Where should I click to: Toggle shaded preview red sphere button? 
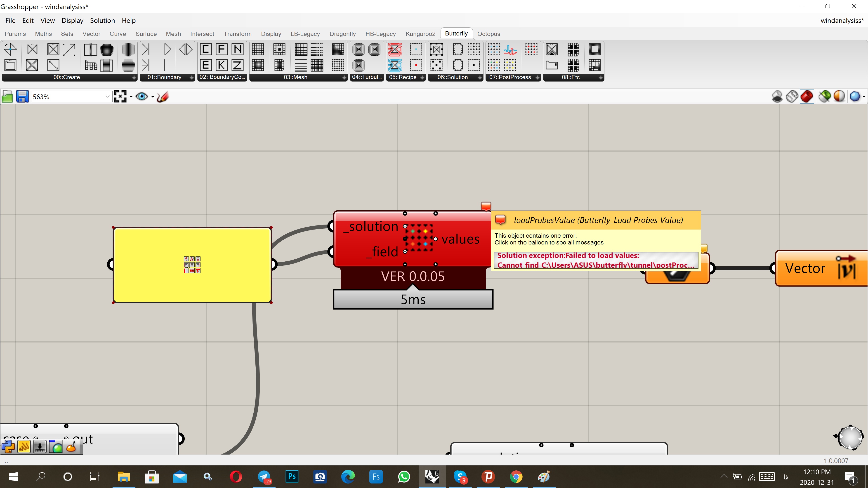point(807,97)
